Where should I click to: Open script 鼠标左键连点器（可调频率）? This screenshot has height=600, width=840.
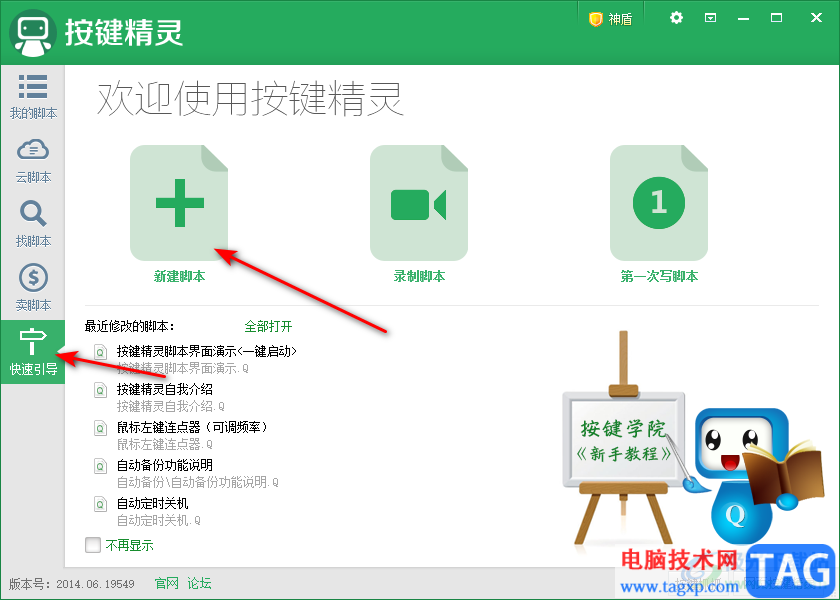192,428
